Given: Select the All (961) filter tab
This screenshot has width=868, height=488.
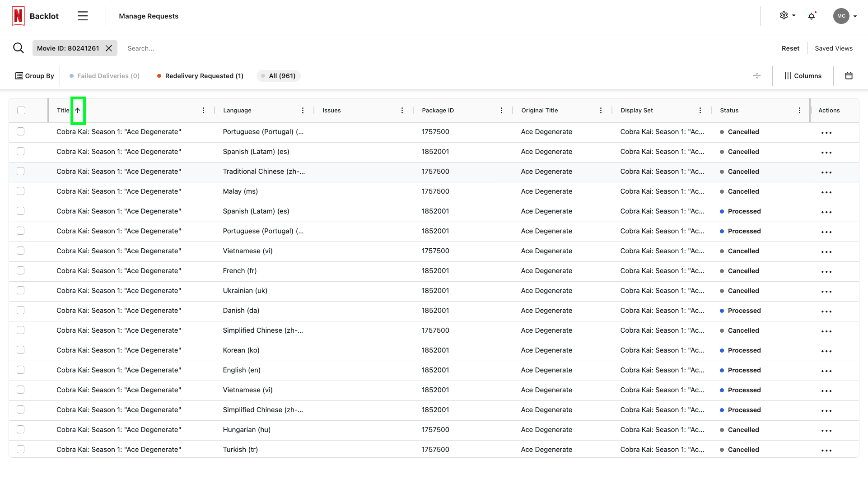Looking at the screenshot, I should pos(278,75).
